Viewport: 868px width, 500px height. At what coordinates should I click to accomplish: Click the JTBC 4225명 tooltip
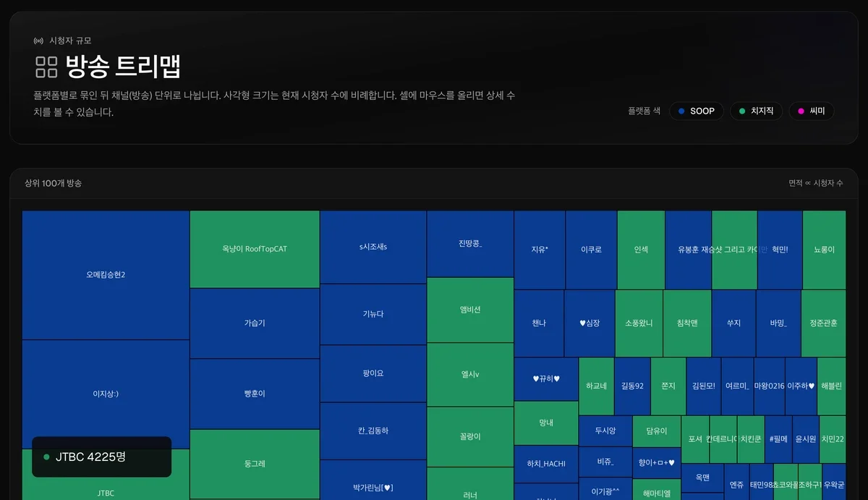click(x=101, y=457)
